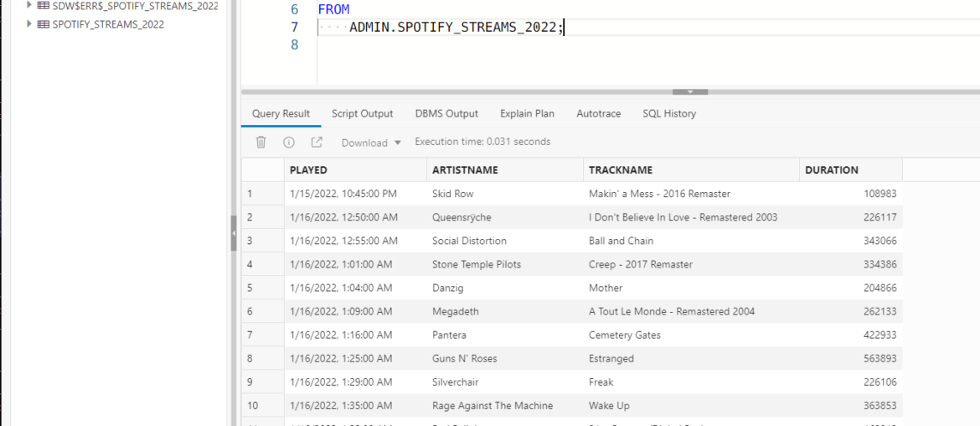
Task: Click the Creep - 2017 Remaster track cell
Action: (691, 265)
